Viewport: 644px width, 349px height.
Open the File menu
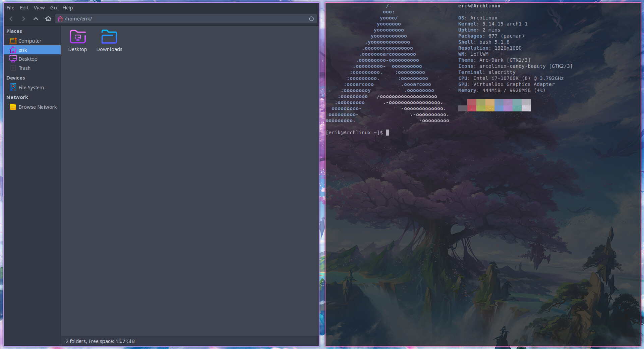(10, 7)
